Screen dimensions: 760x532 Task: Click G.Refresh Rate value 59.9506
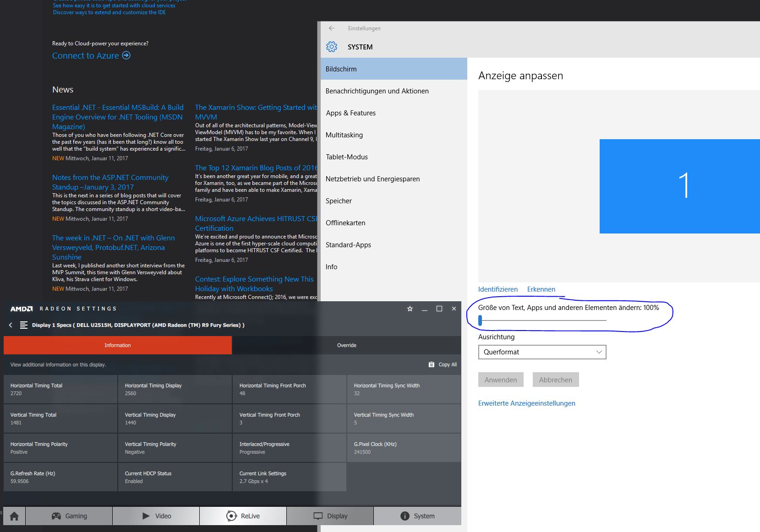(x=20, y=481)
